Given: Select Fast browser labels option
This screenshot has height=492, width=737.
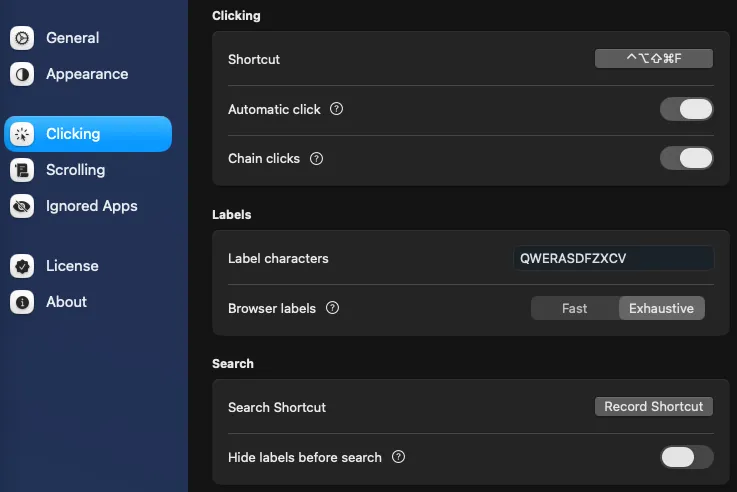Looking at the screenshot, I should tap(574, 308).
